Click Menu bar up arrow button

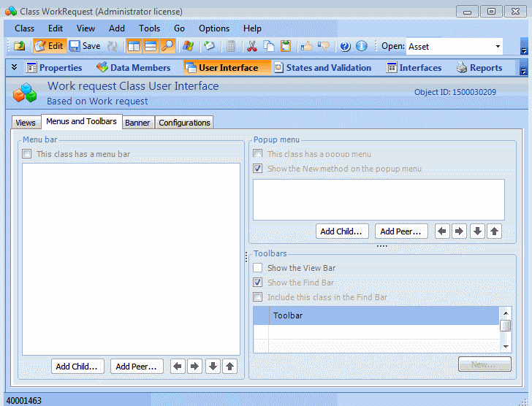(229, 367)
